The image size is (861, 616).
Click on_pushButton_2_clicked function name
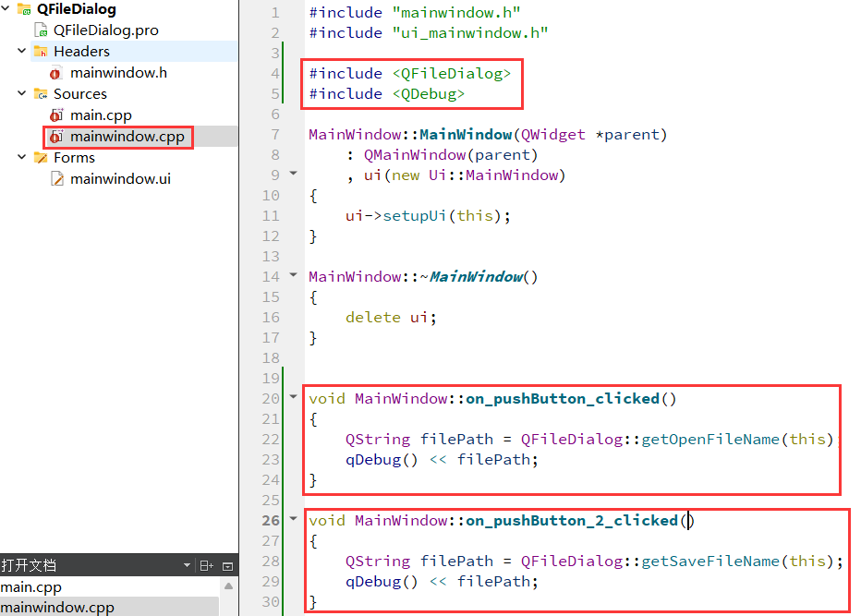[x=572, y=521]
